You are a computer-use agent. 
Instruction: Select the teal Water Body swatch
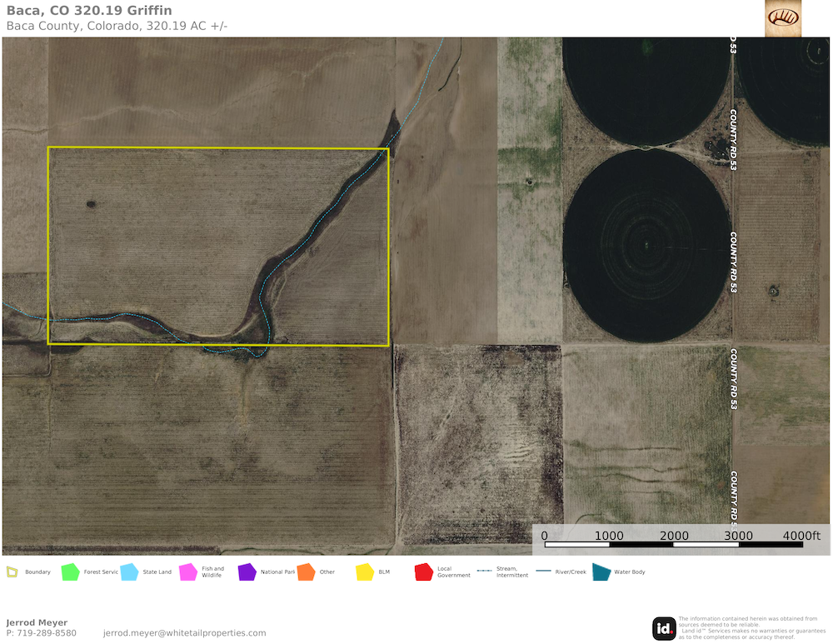tap(601, 572)
